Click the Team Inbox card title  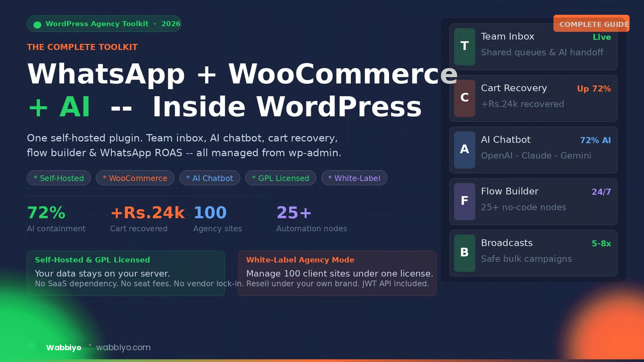click(x=507, y=36)
